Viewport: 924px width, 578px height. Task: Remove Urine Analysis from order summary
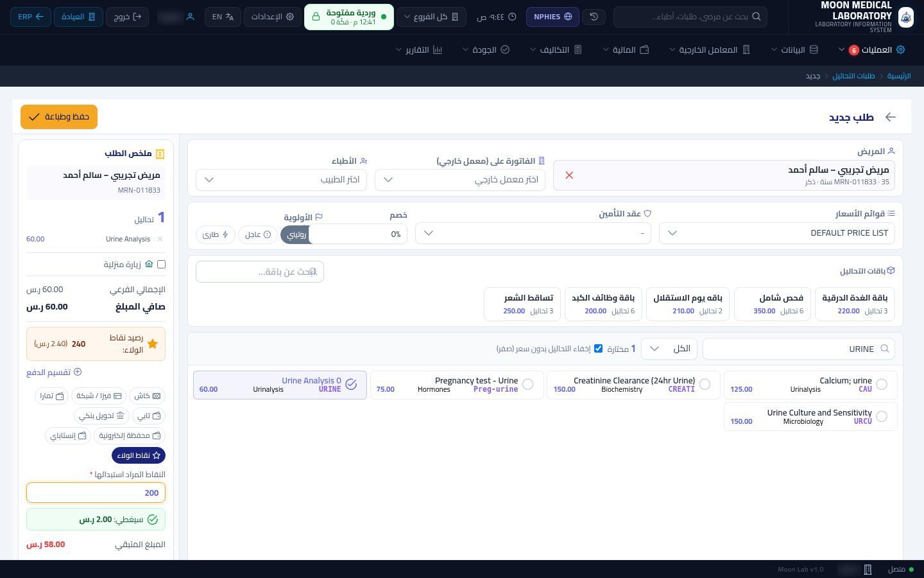pyautogui.click(x=160, y=239)
